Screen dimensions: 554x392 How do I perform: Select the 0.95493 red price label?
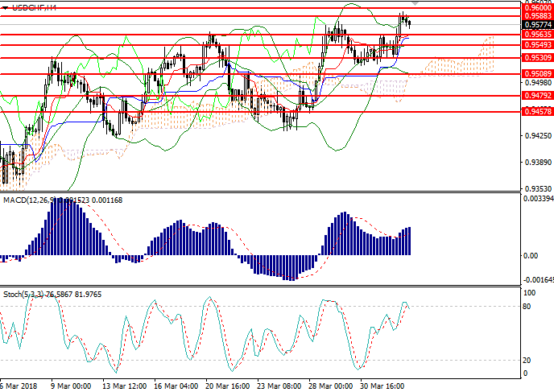click(533, 45)
